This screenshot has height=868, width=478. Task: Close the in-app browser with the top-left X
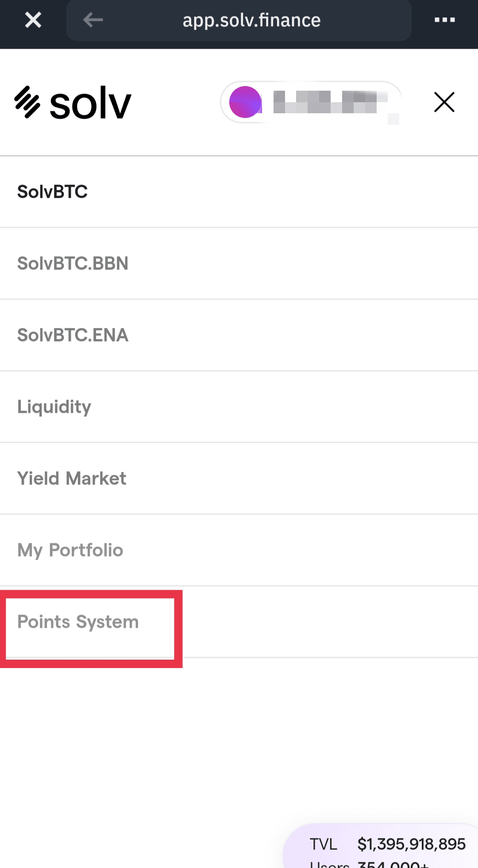pos(33,20)
